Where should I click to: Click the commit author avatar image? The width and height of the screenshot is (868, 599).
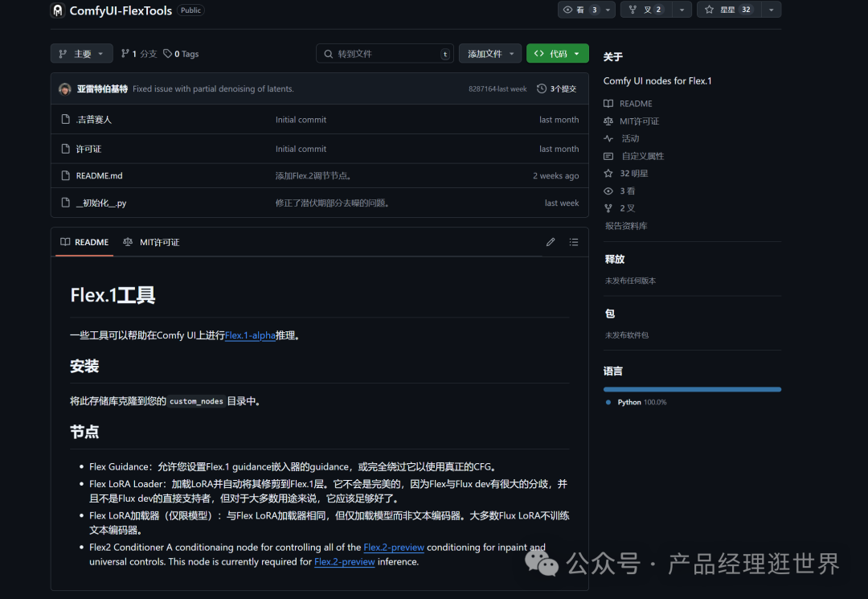pos(65,88)
